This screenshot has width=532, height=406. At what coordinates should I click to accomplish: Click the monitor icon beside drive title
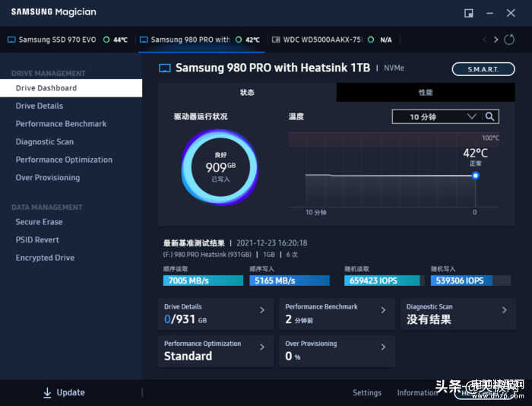tap(165, 68)
